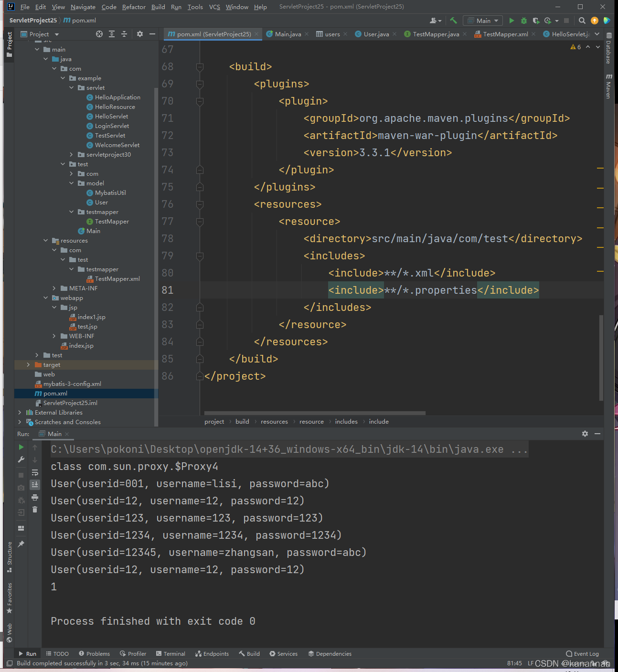Hide the Project panel with minus icon
Image resolution: width=618 pixels, height=672 pixels.
tap(152, 34)
